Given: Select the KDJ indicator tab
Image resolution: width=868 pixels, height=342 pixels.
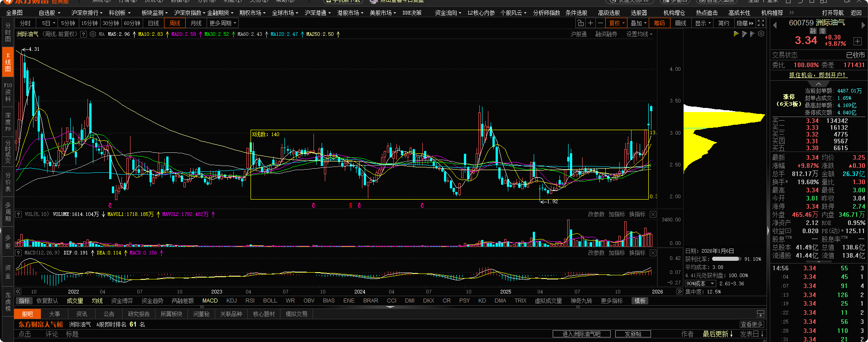Looking at the screenshot, I should click(x=231, y=301).
